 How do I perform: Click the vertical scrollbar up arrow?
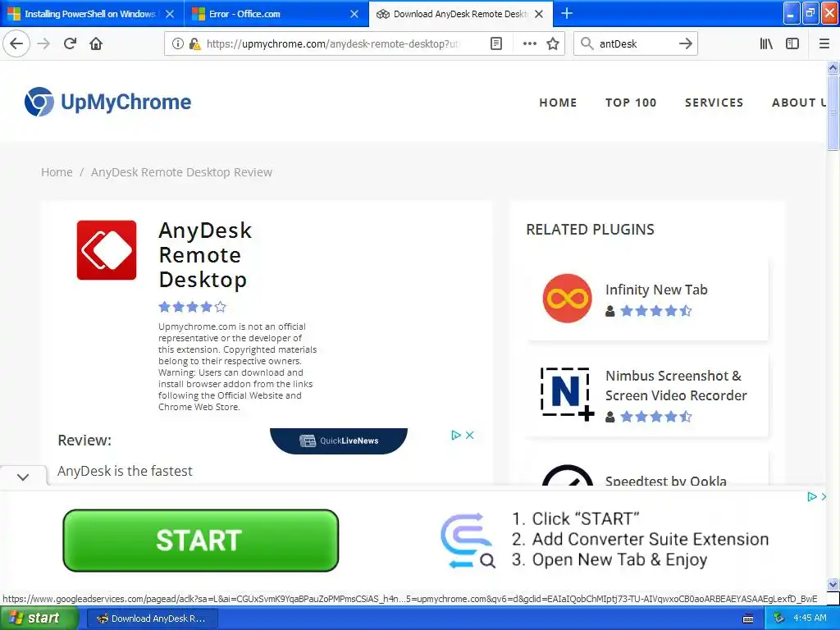click(x=833, y=67)
